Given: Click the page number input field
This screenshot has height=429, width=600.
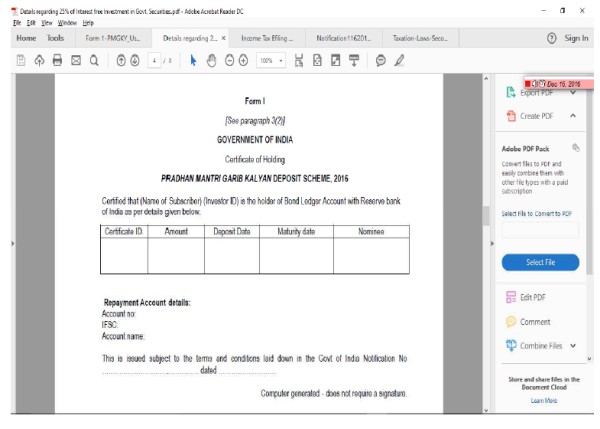Looking at the screenshot, I should pyautogui.click(x=154, y=61).
